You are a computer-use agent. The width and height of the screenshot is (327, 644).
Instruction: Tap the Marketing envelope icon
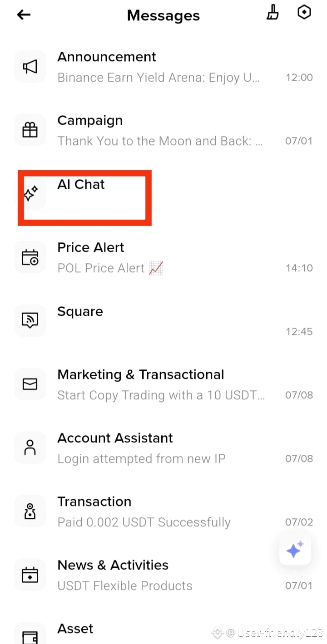coord(30,384)
